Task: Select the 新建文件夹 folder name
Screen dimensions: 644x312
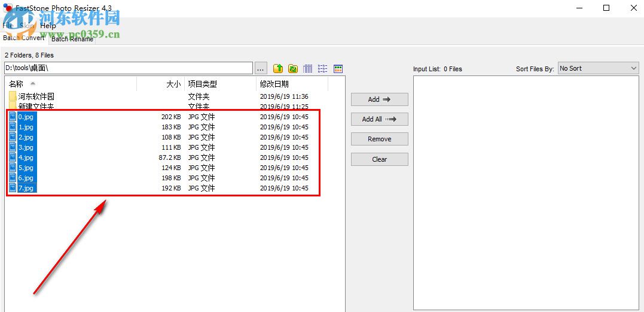Action: [36, 106]
